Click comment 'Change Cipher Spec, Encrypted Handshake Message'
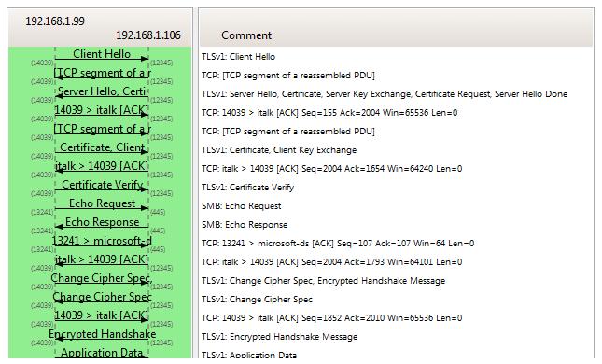The image size is (602, 364). pos(323,281)
